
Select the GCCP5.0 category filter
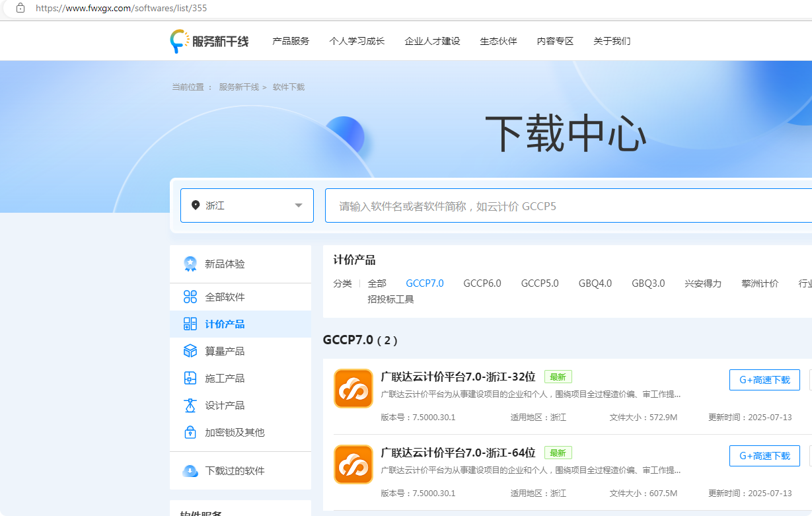pyautogui.click(x=540, y=283)
